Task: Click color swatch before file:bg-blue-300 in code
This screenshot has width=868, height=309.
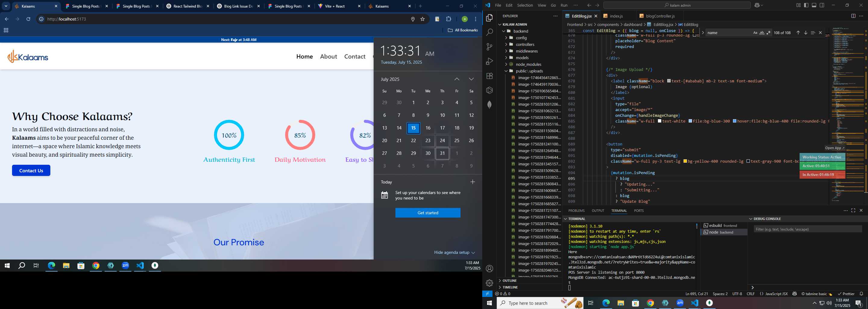Action: point(690,121)
